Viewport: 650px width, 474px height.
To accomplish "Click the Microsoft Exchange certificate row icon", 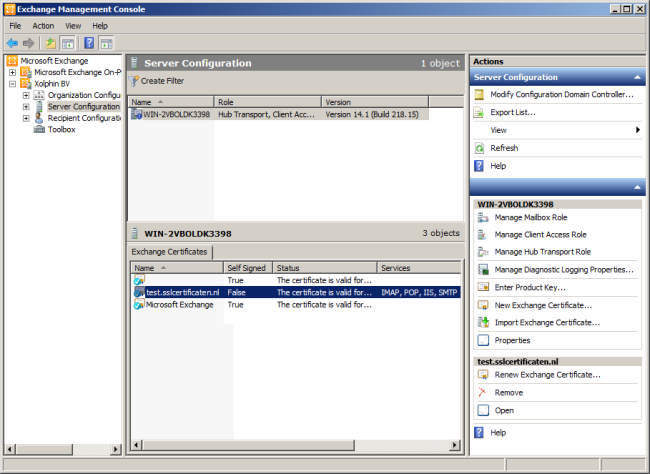I will [x=139, y=304].
